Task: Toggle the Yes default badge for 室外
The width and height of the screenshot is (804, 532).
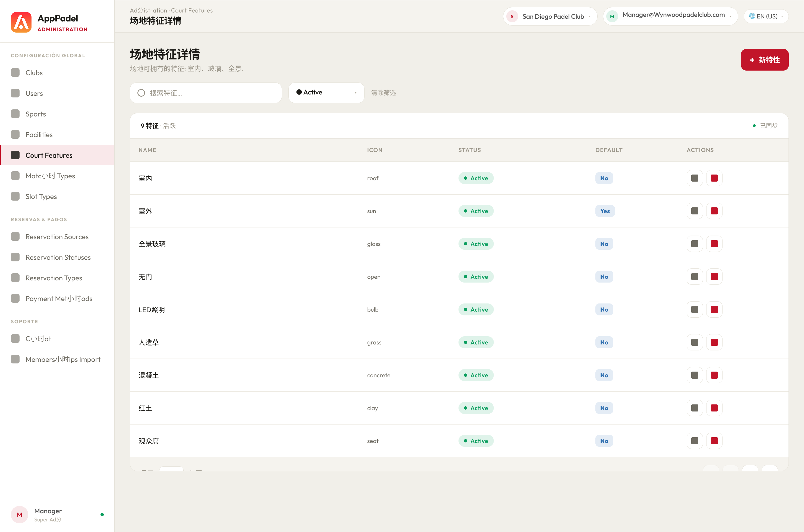Action: click(x=605, y=211)
